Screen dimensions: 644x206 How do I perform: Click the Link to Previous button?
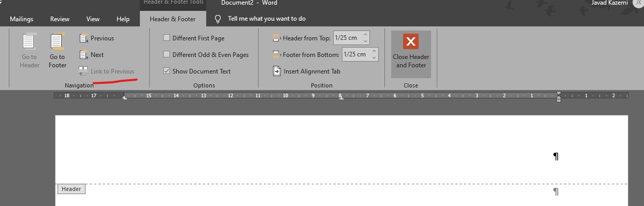107,71
